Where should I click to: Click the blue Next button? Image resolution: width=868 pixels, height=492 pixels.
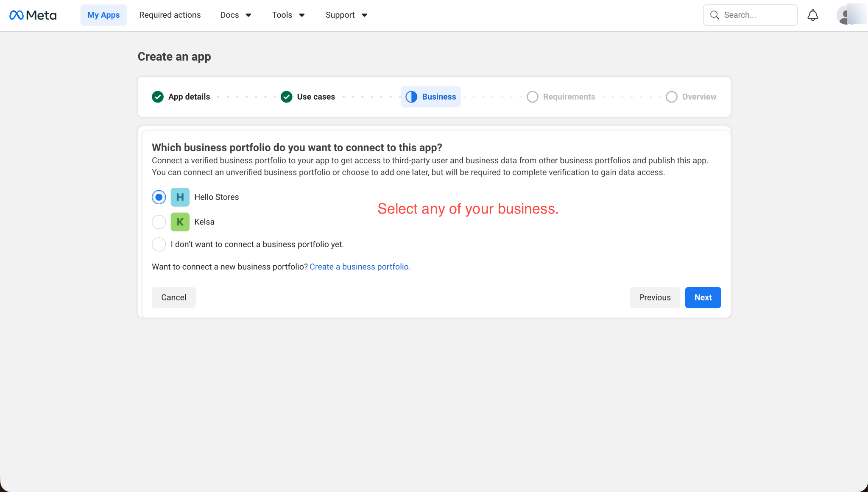coord(703,297)
